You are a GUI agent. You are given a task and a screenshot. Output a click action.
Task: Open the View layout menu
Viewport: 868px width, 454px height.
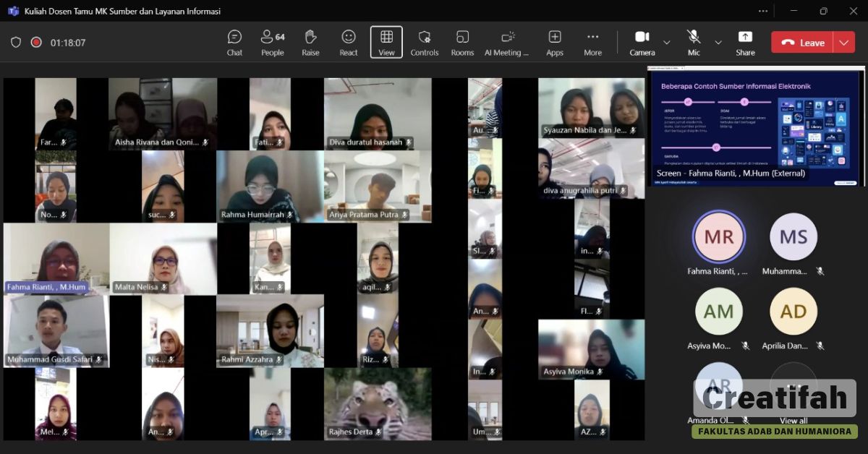click(x=386, y=42)
